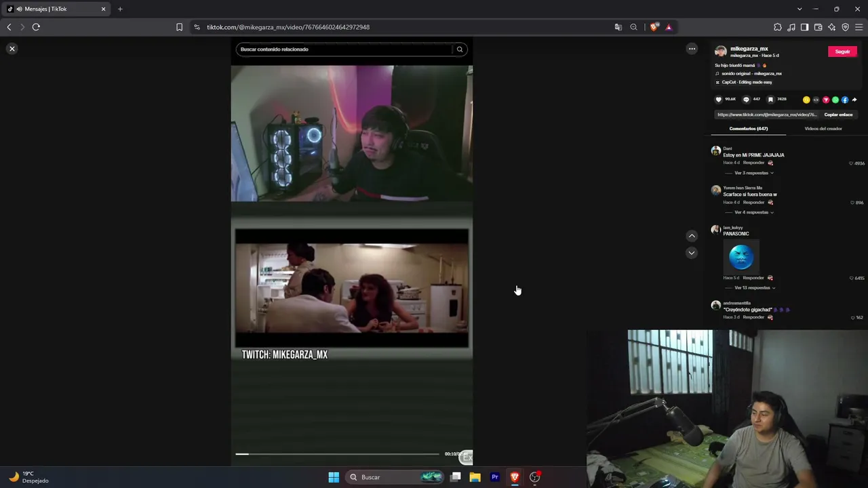
Task: Go to the next video arrow
Action: coord(692,253)
